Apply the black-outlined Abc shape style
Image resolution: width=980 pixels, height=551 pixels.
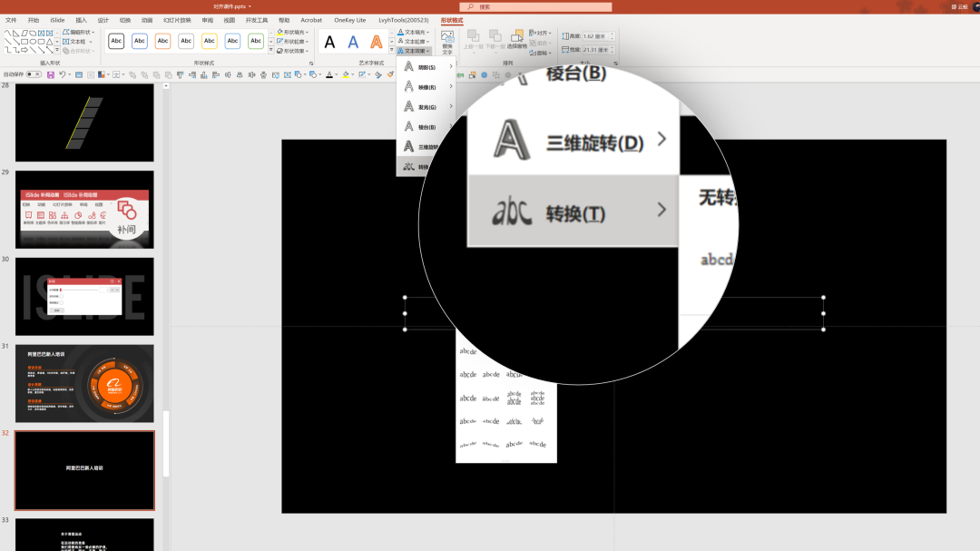click(116, 41)
